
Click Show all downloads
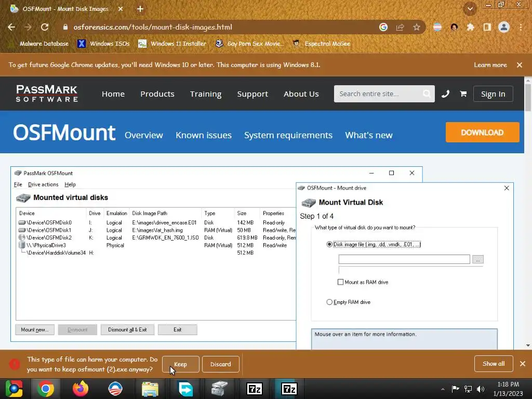click(x=494, y=364)
